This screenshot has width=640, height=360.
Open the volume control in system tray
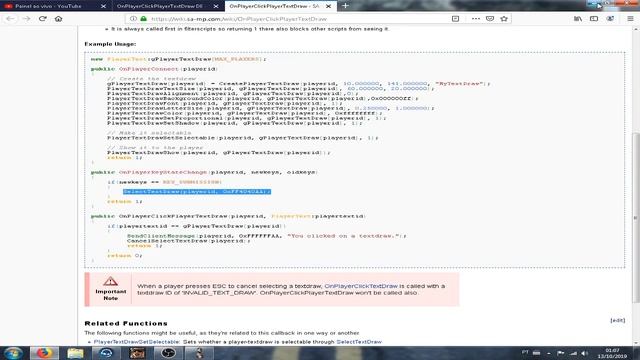click(x=585, y=353)
